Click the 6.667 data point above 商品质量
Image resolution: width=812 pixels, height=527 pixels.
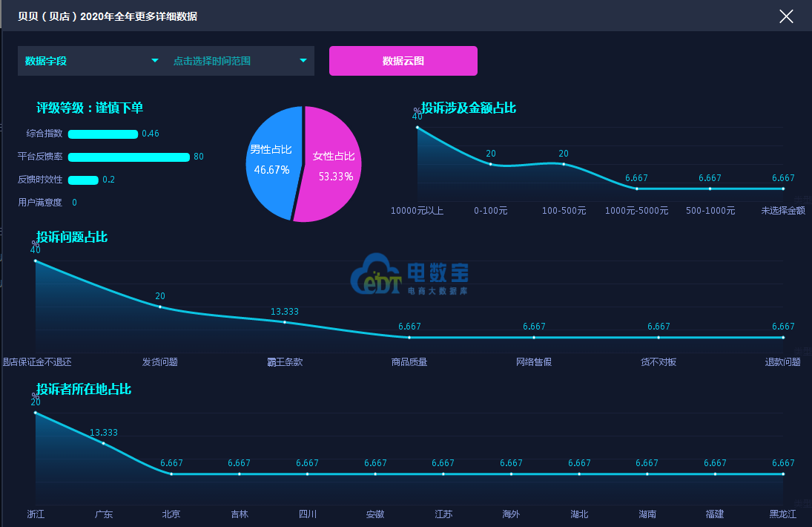pyautogui.click(x=409, y=337)
